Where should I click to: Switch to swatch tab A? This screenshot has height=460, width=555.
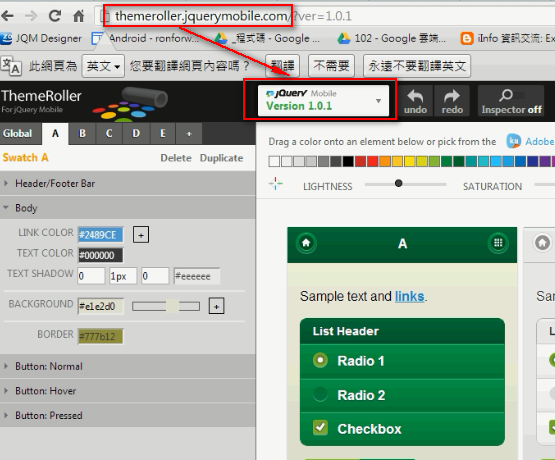pos(55,134)
